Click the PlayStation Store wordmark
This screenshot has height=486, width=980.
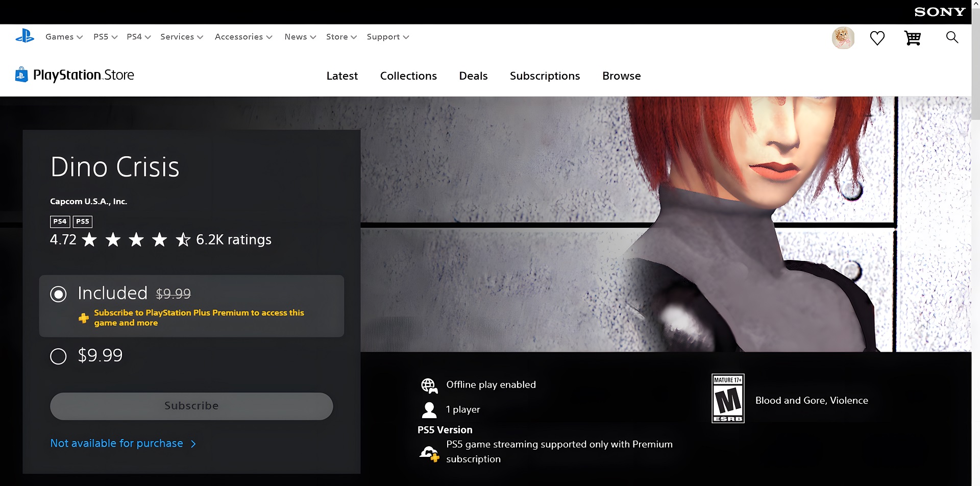coord(84,75)
